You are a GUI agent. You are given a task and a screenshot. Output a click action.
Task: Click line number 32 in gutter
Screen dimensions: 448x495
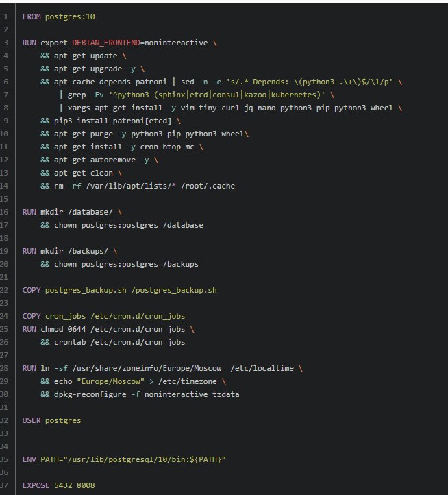[4, 420]
